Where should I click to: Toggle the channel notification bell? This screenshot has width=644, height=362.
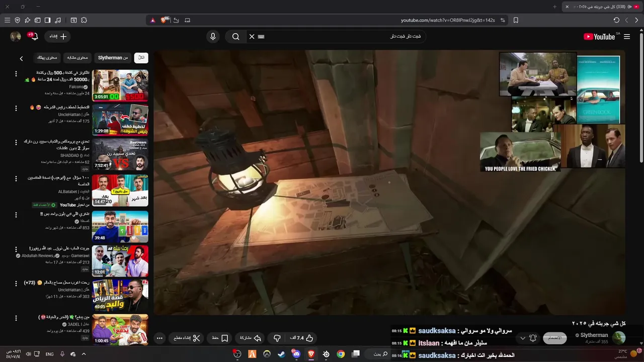click(533, 338)
